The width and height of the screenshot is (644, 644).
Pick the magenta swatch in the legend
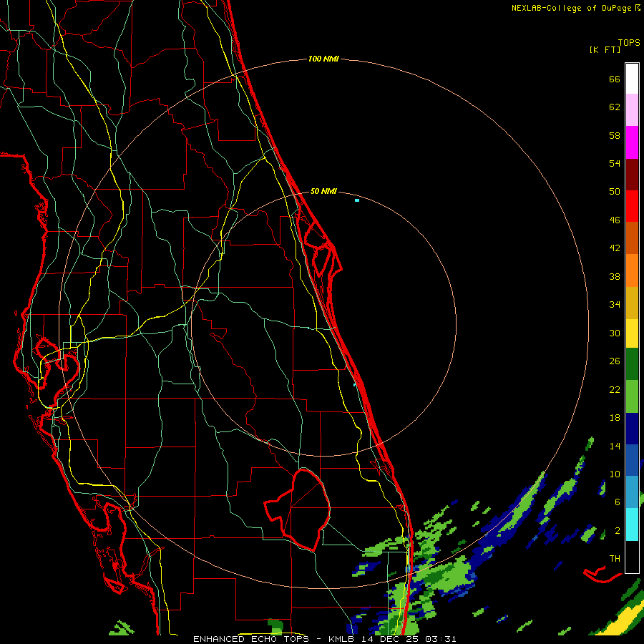[x=632, y=142]
